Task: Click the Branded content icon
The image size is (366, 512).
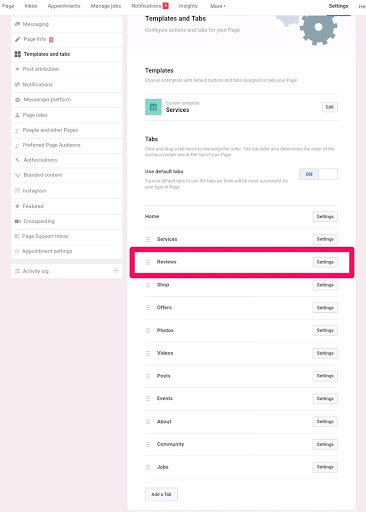Action: tap(18, 175)
